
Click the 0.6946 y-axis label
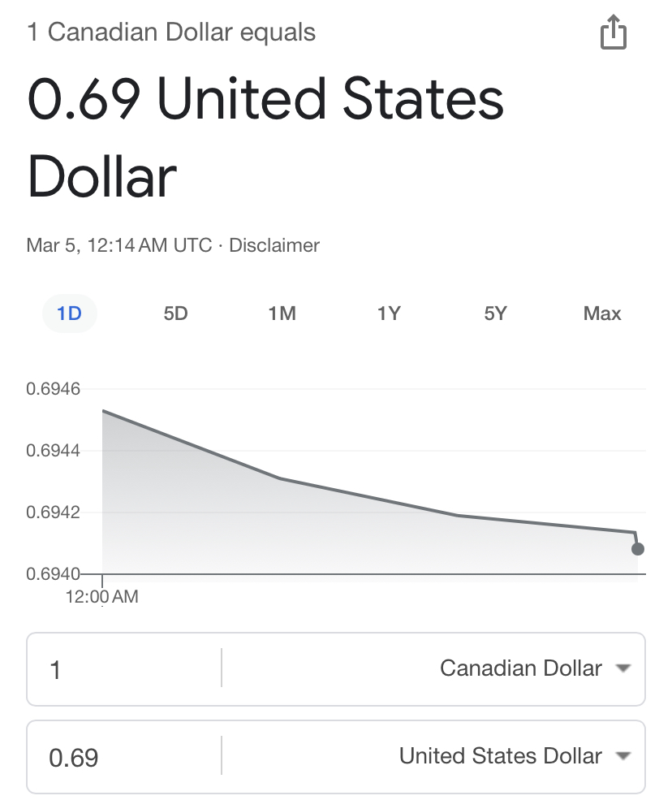[x=54, y=389]
